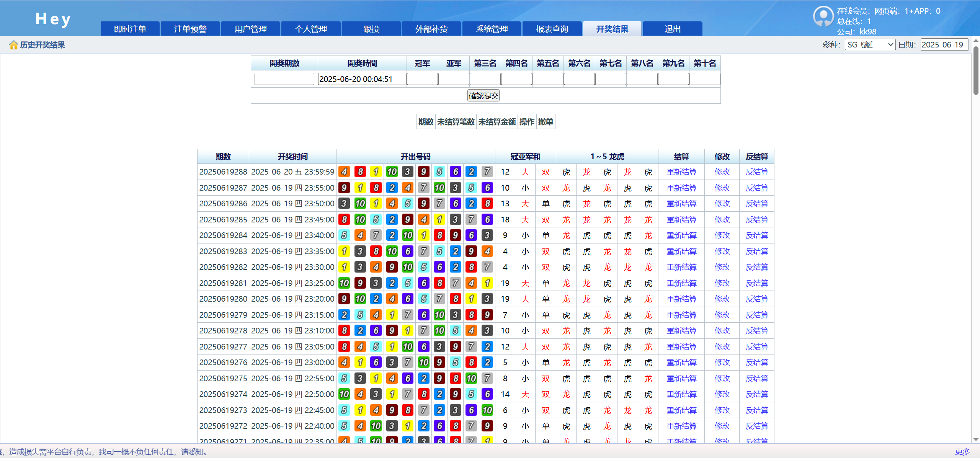This screenshot has width=980, height=459.
Task: Click the scrollbar down arrow
Action: coord(976,439)
